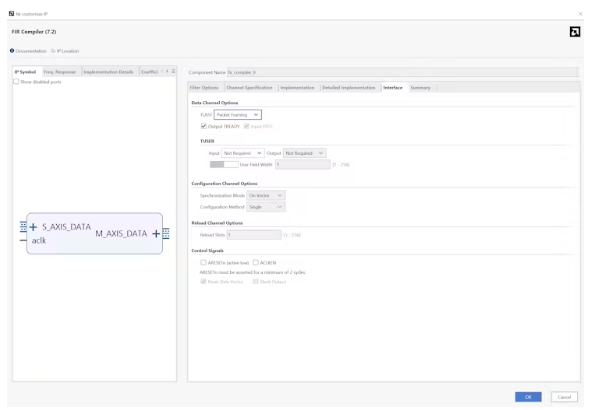Screen dimensions: 591x410
Task: Open the left-panel tab list menu icon
Action: click(173, 71)
